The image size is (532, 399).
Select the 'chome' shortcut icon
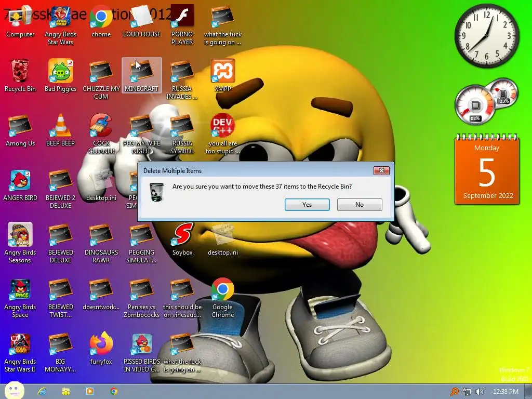tap(101, 22)
